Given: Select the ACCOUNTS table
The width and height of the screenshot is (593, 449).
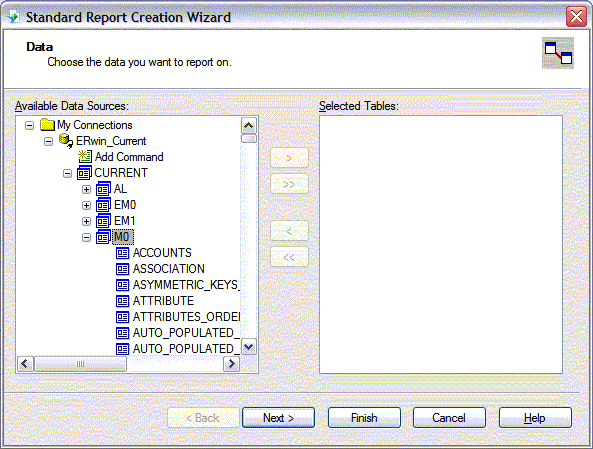Looking at the screenshot, I should pyautogui.click(x=162, y=253).
